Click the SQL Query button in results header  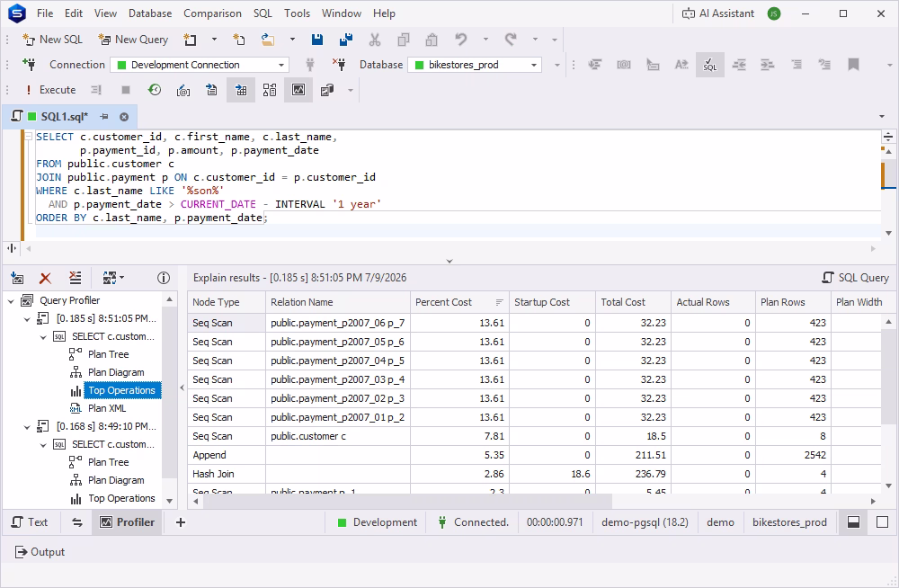click(856, 278)
